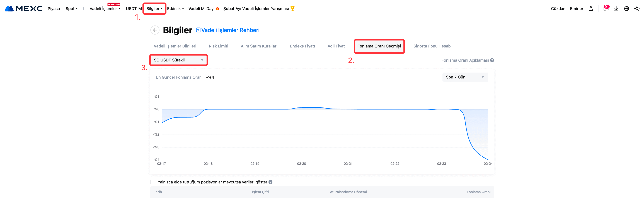Expand the Spot menu dropdown

coord(71,9)
